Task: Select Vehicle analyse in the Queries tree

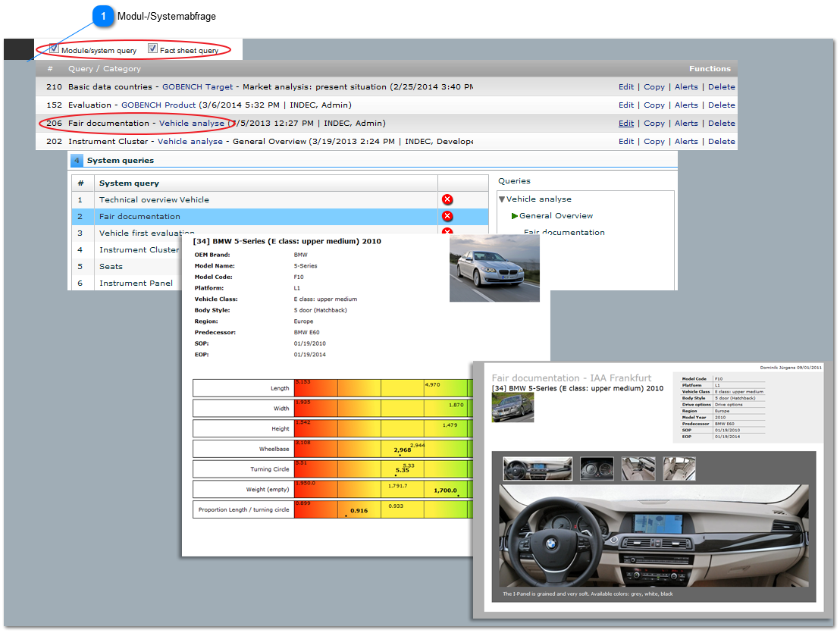Action: click(x=539, y=199)
